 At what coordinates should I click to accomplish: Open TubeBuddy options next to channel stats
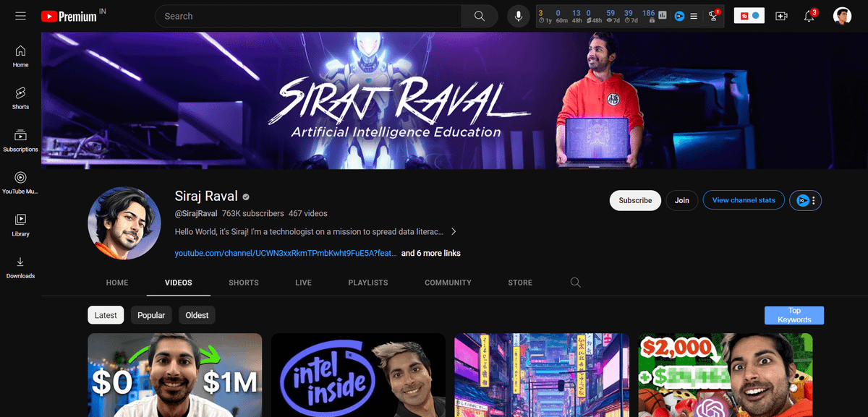tap(806, 201)
